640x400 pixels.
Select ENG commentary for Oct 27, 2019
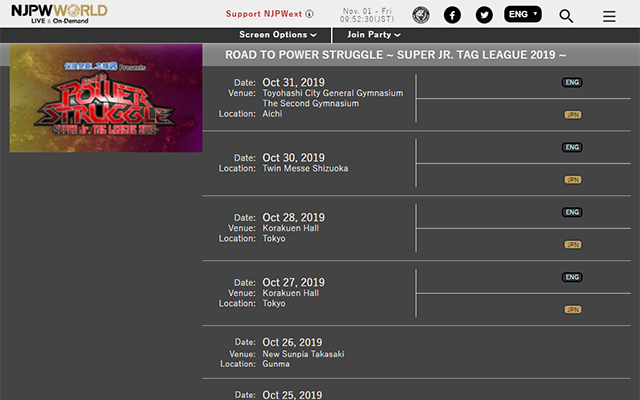(572, 277)
